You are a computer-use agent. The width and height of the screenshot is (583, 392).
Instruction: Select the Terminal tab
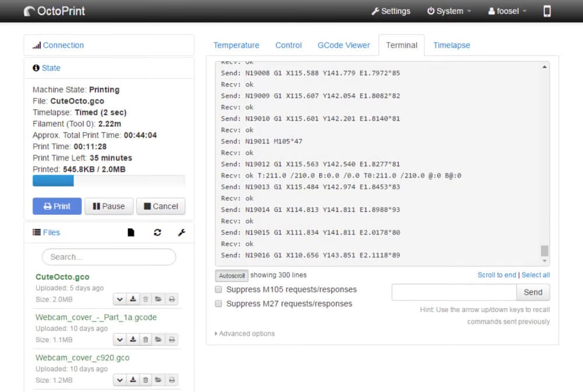[402, 45]
